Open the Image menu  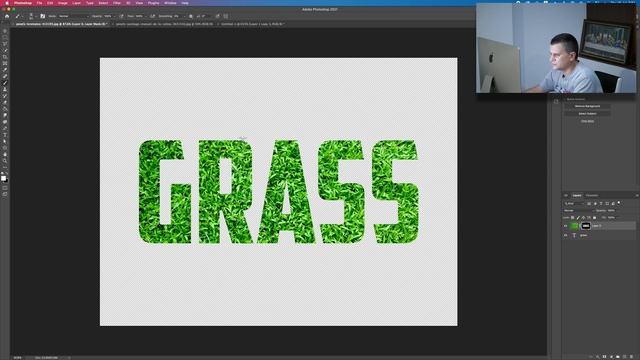[62, 3]
